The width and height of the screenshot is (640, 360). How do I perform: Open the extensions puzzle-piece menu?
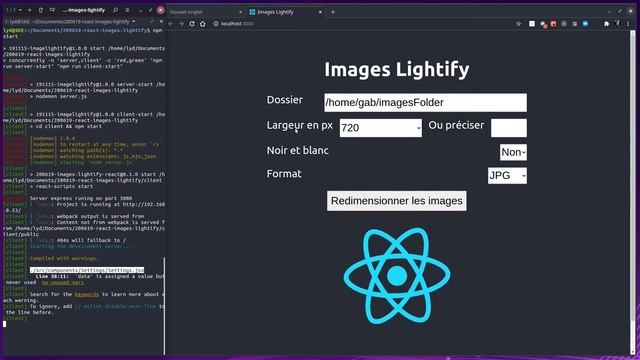point(607,24)
